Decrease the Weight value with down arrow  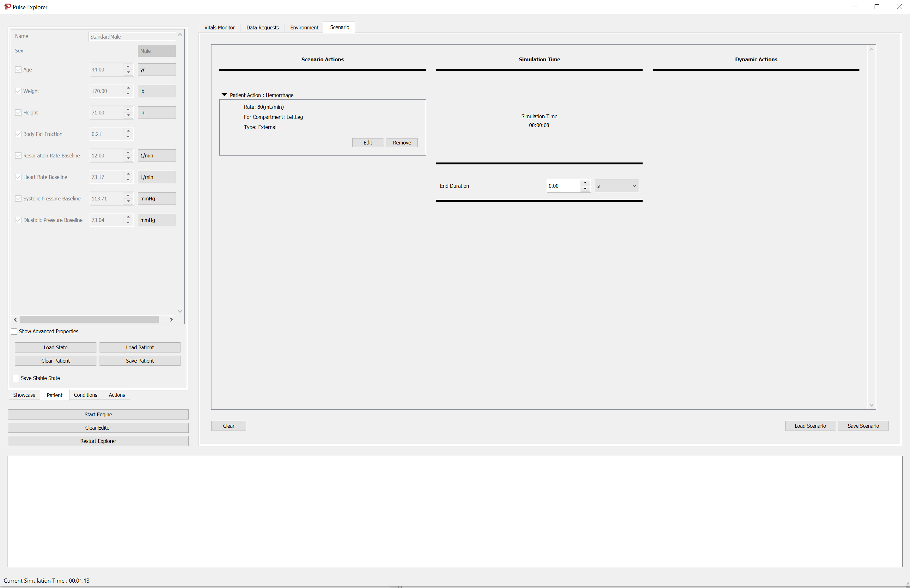[128, 94]
